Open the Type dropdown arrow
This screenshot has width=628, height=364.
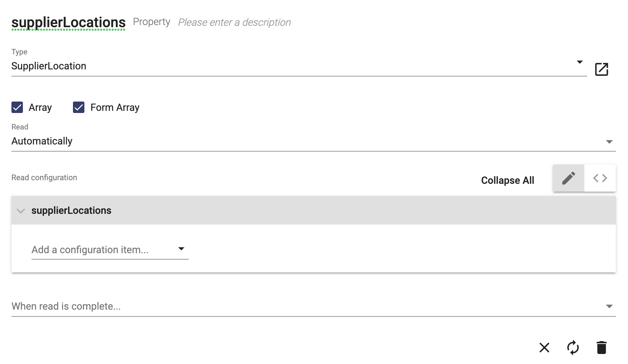pyautogui.click(x=580, y=62)
